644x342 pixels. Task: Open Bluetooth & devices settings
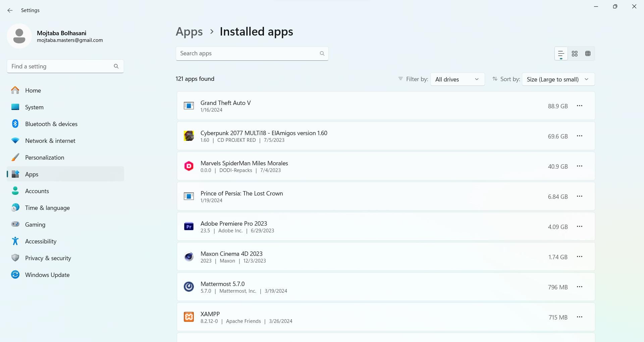pyautogui.click(x=65, y=124)
